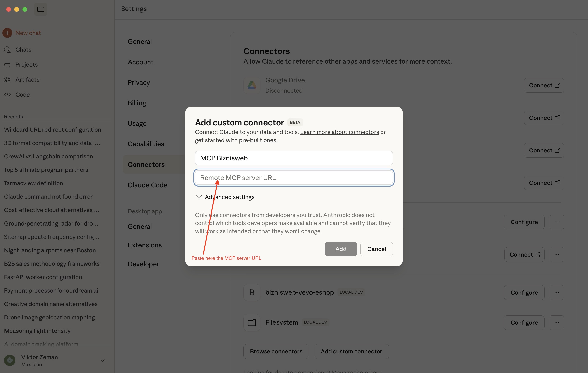Open the Chats section icon
588x373 pixels.
(7, 50)
